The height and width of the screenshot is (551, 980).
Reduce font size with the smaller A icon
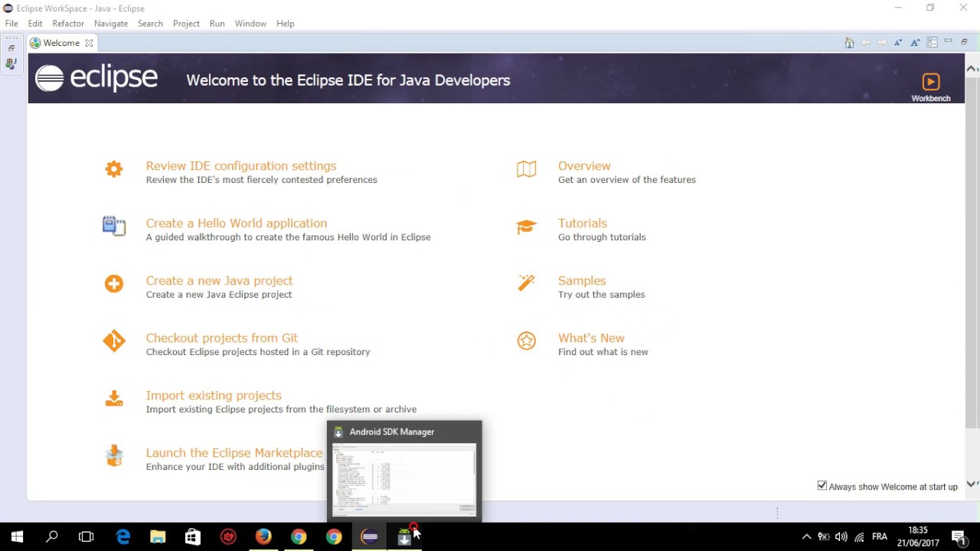pyautogui.click(x=898, y=43)
